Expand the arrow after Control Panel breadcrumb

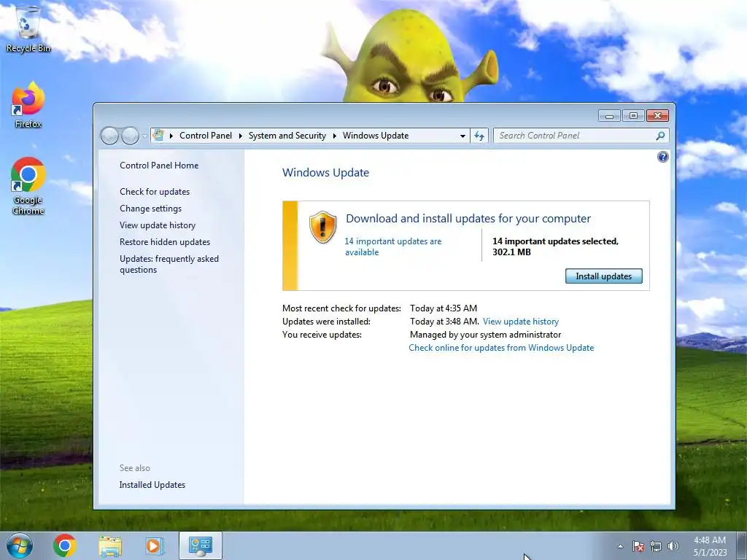pos(240,136)
